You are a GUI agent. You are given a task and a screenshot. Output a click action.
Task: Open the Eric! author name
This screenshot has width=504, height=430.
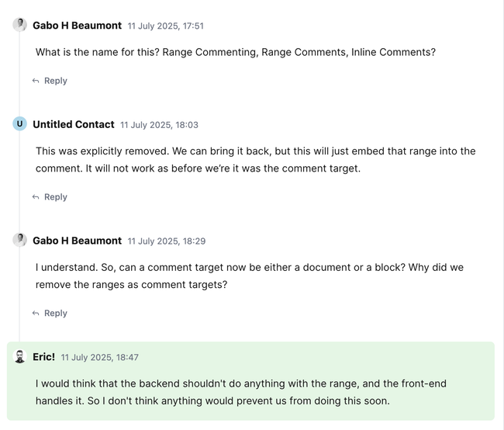(x=43, y=357)
